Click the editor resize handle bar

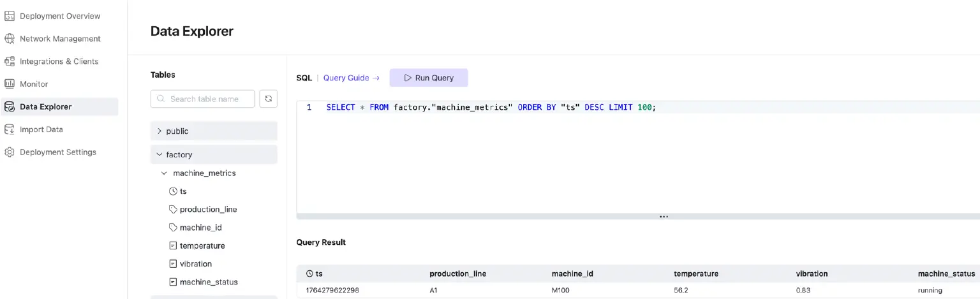[x=663, y=217]
